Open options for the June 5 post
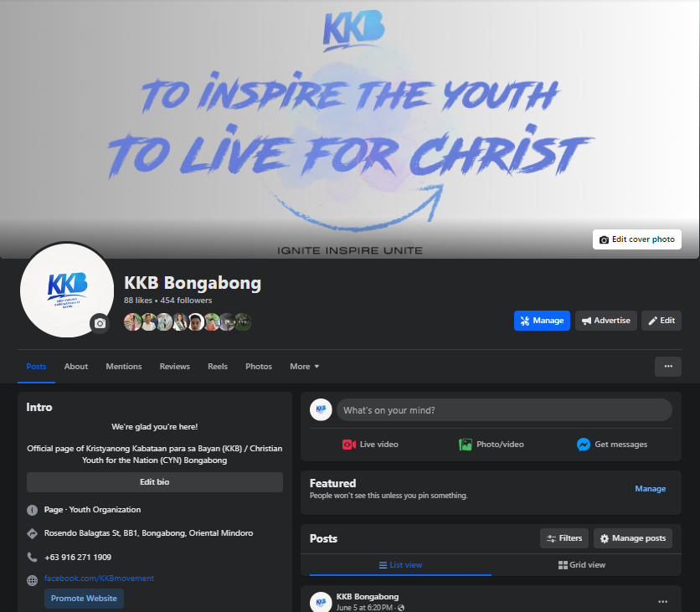This screenshot has height=612, width=700. click(x=663, y=602)
